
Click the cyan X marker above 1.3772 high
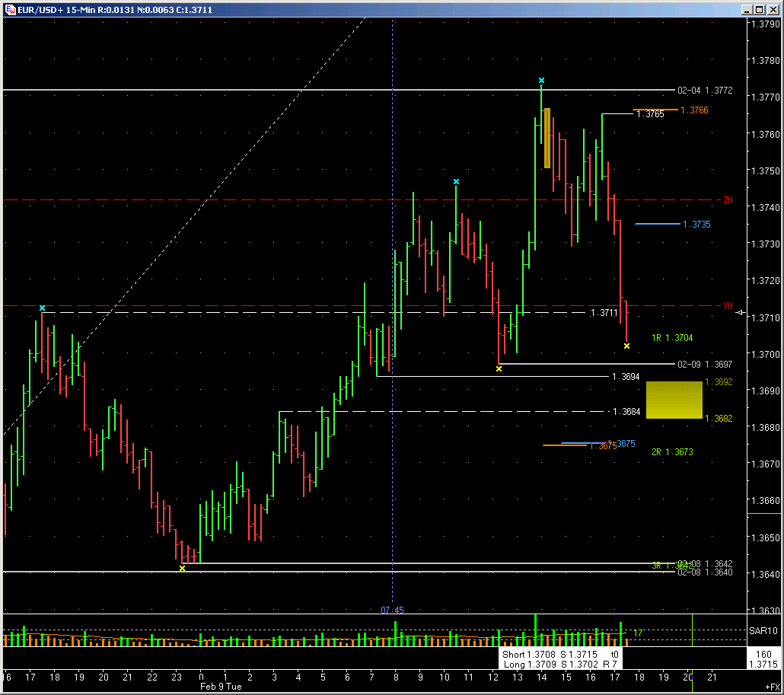click(x=541, y=80)
